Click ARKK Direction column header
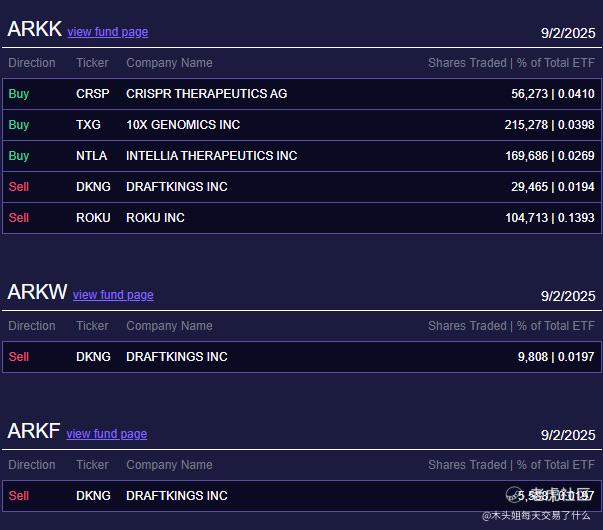Image resolution: width=603 pixels, height=530 pixels. tap(32, 63)
